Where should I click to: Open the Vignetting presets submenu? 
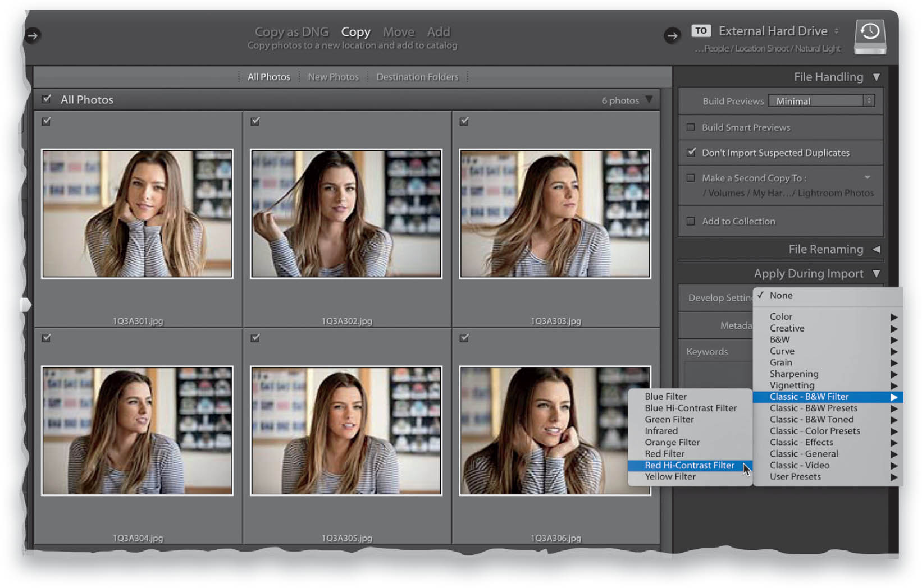828,385
